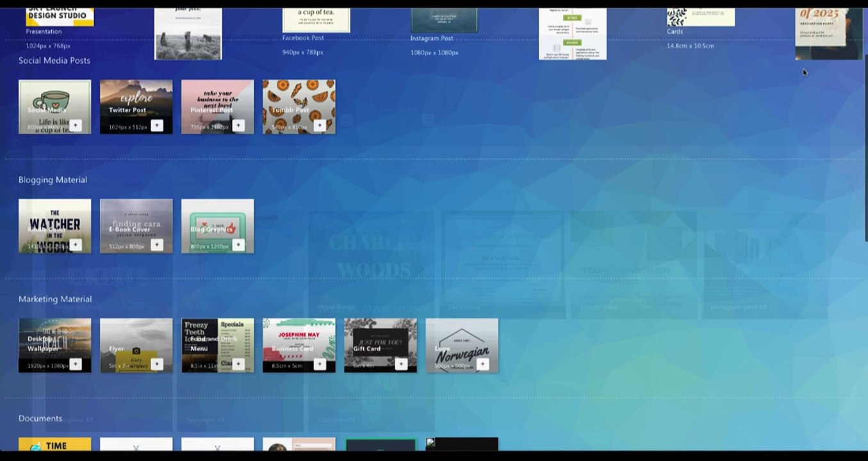The width and height of the screenshot is (868, 461).
Task: Select the Desktop Wallpaper beach card
Action: click(54, 345)
